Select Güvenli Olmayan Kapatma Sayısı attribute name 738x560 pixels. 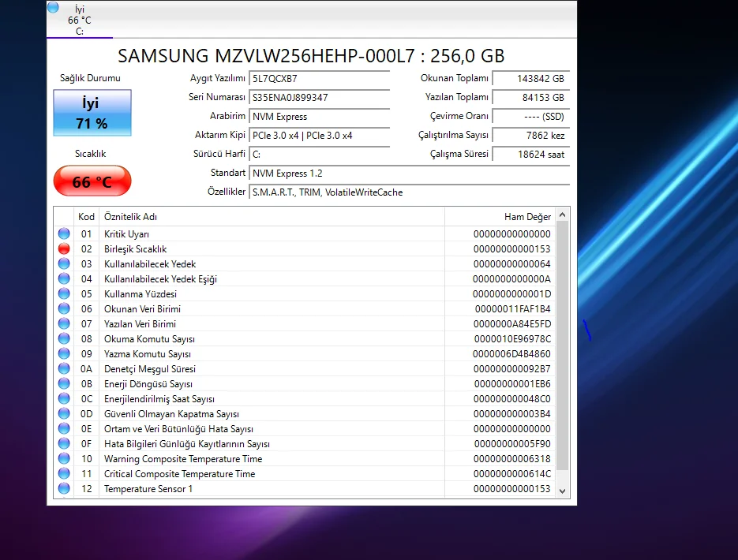[x=171, y=414]
